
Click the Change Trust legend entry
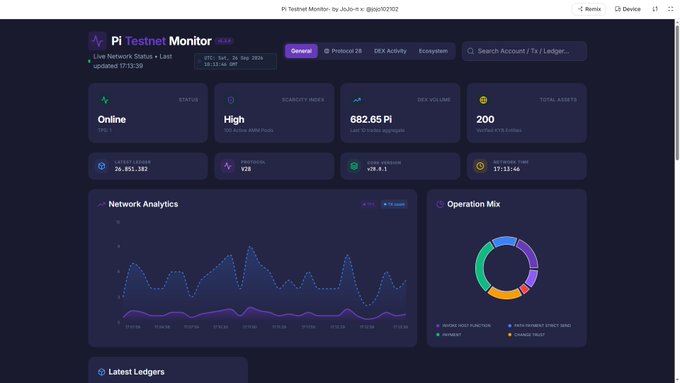526,334
